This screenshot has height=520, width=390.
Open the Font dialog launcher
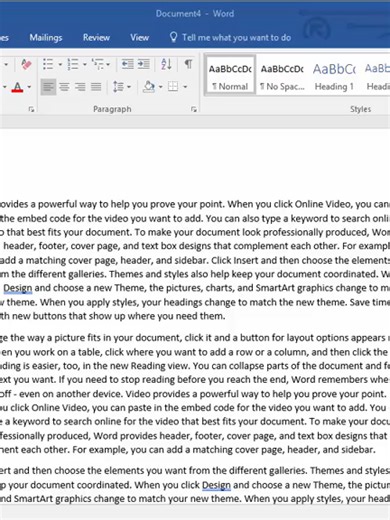click(31, 109)
